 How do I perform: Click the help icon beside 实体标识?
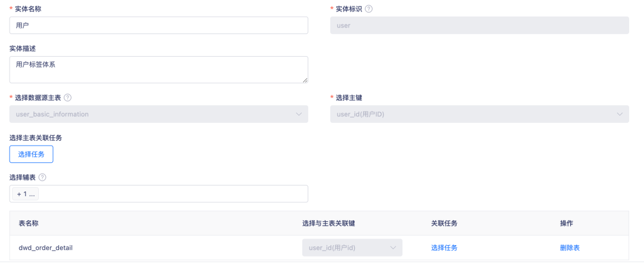click(369, 9)
